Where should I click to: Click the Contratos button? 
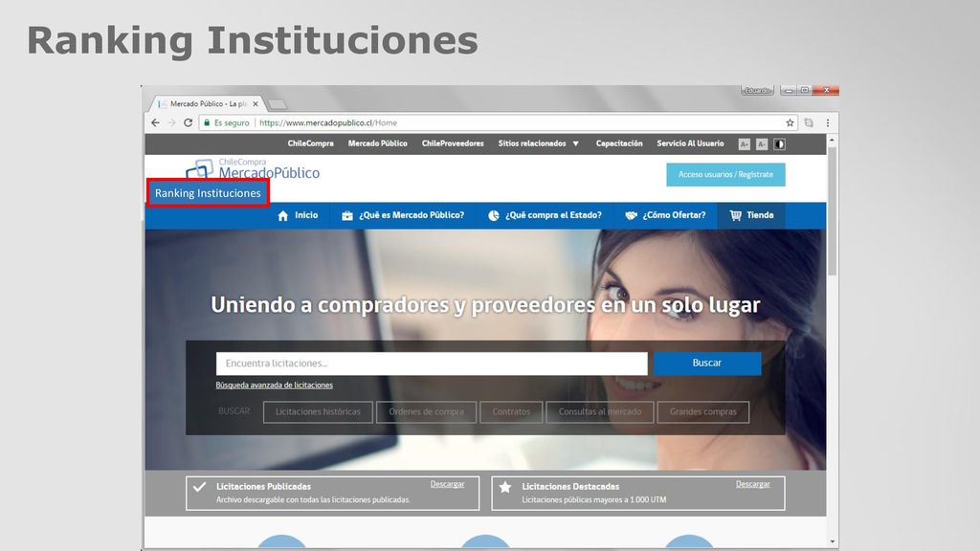(511, 412)
